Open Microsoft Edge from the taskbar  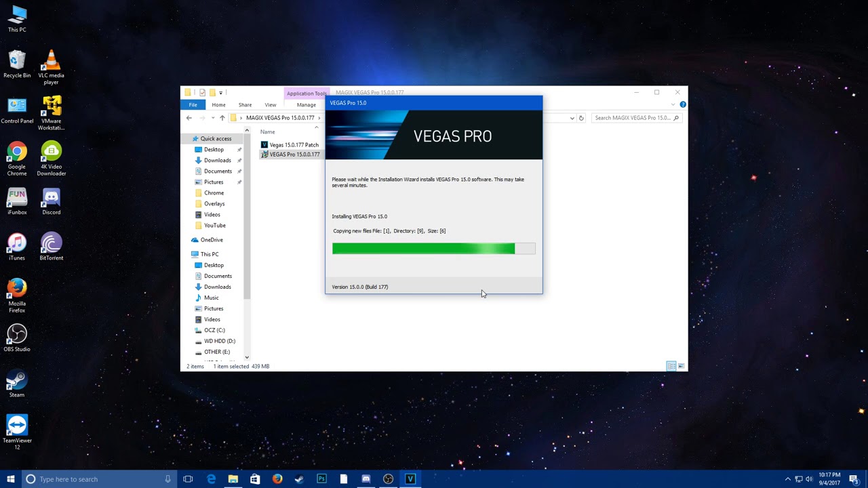click(211, 479)
